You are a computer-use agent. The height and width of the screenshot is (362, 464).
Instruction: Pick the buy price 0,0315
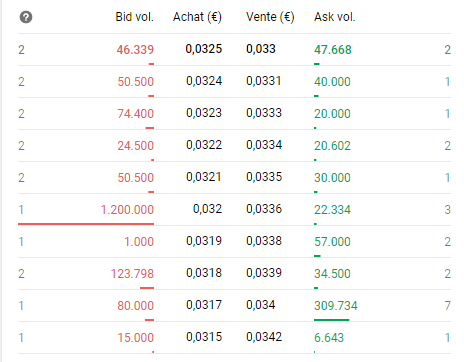[x=204, y=337]
